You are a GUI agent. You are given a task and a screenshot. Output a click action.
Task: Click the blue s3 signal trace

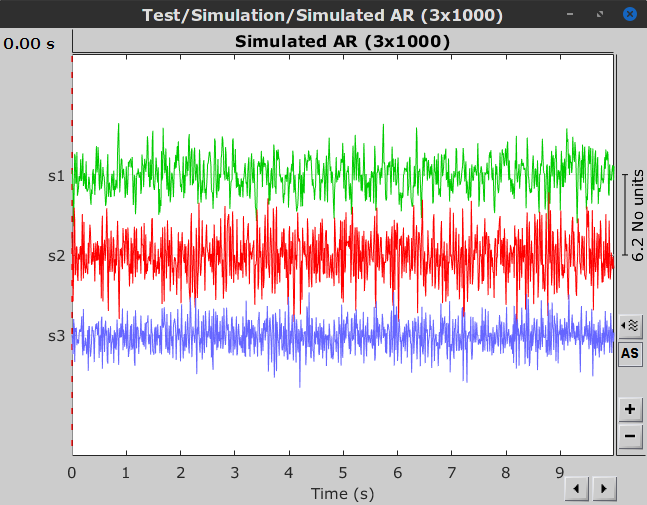[300, 335]
